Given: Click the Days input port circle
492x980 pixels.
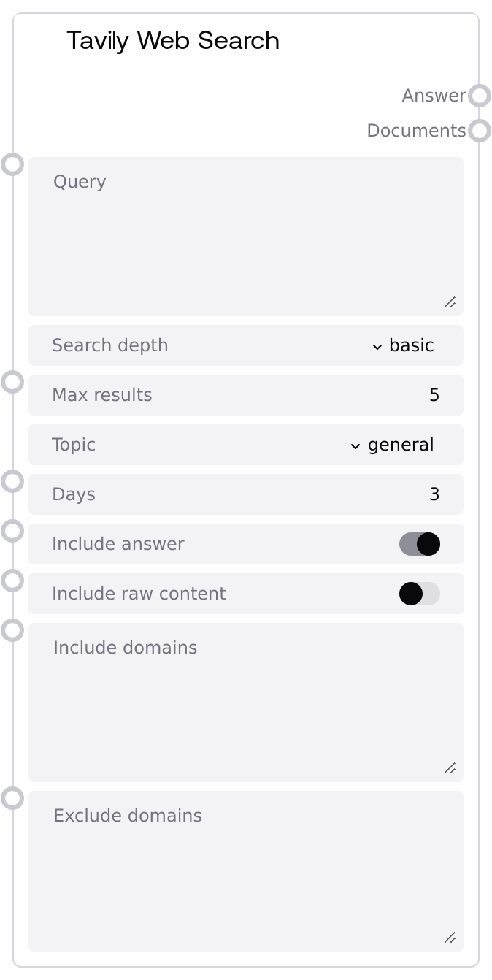Looking at the screenshot, I should pyautogui.click(x=12, y=481).
